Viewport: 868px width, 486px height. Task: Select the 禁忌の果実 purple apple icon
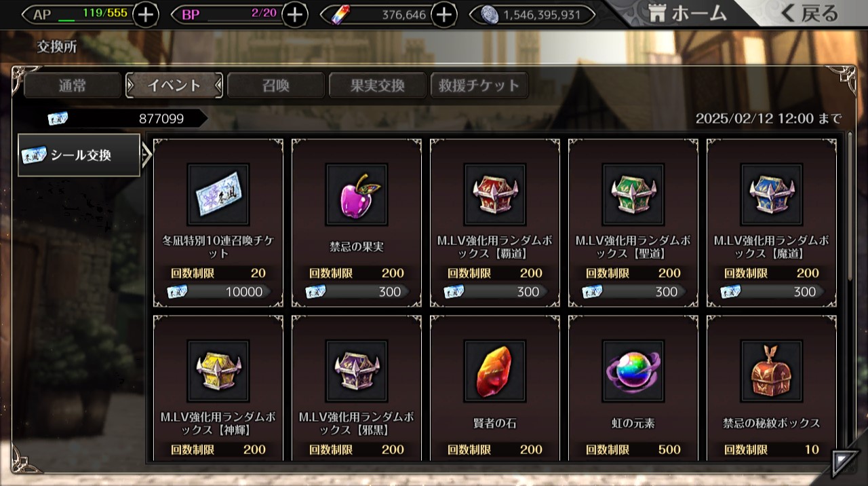coord(357,195)
